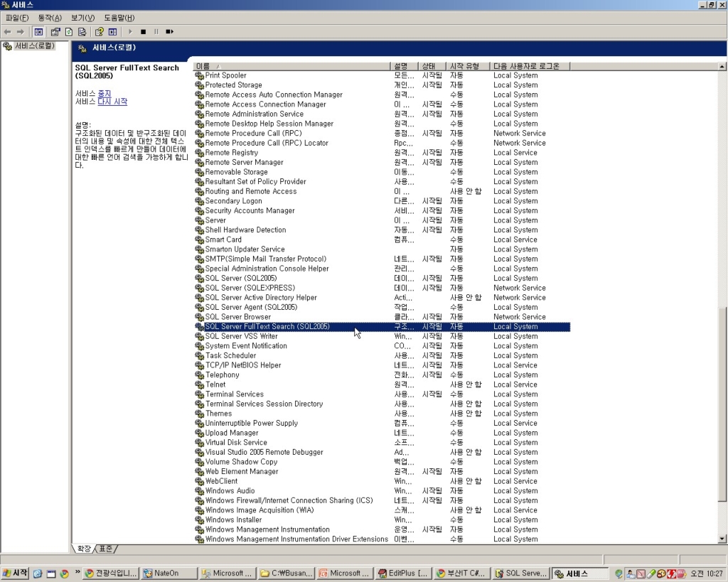Open Internet Explorer from the quick launch
The height and width of the screenshot is (582, 728).
pos(38,573)
